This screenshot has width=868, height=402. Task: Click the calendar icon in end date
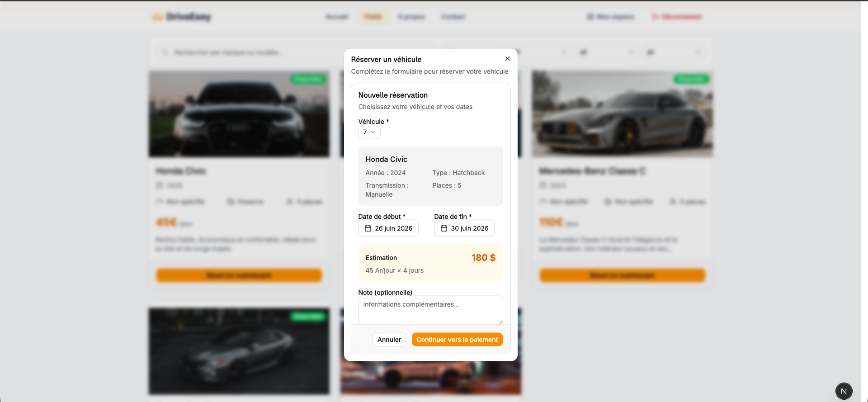[x=444, y=228]
